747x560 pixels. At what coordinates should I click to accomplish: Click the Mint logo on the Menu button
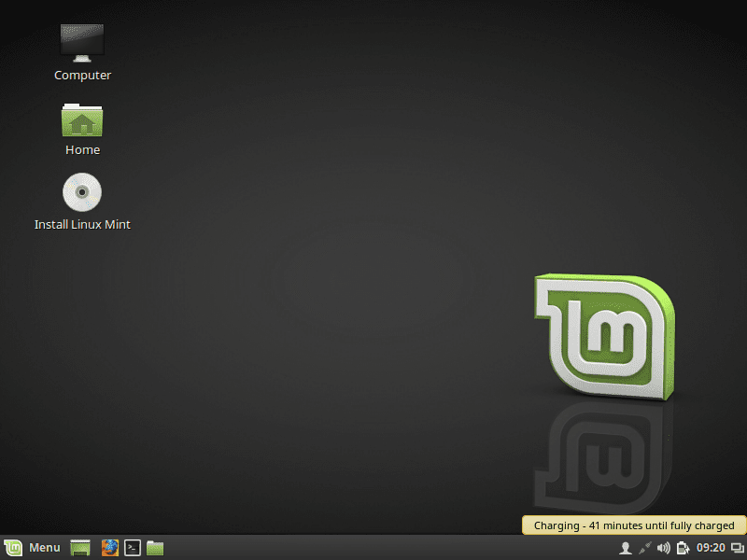(x=13, y=548)
